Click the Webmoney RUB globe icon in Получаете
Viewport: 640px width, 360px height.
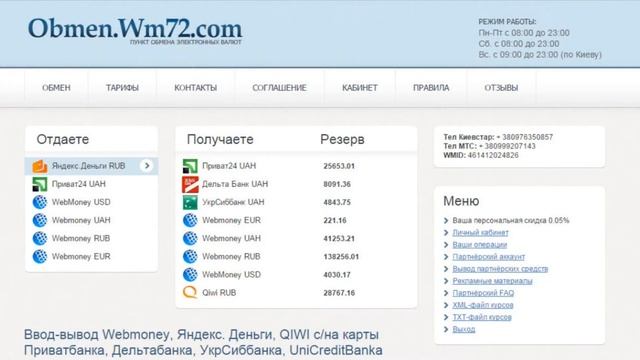(190, 256)
